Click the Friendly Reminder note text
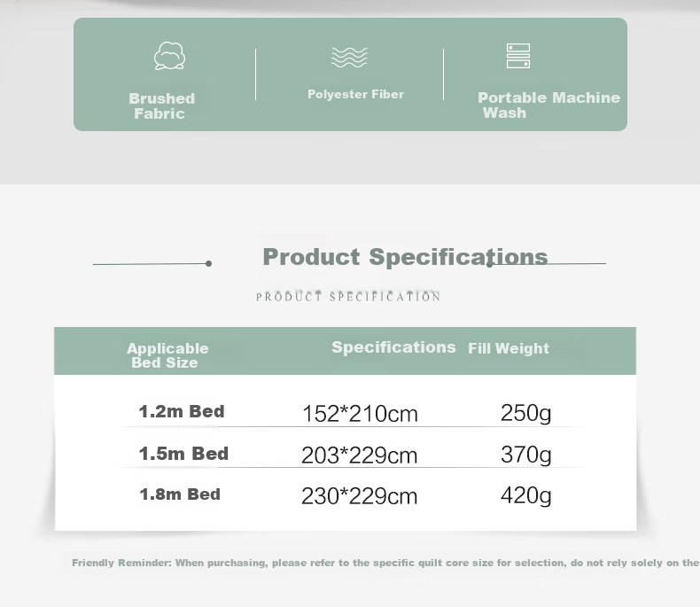Viewport: 700px width, 607px height. click(x=385, y=563)
